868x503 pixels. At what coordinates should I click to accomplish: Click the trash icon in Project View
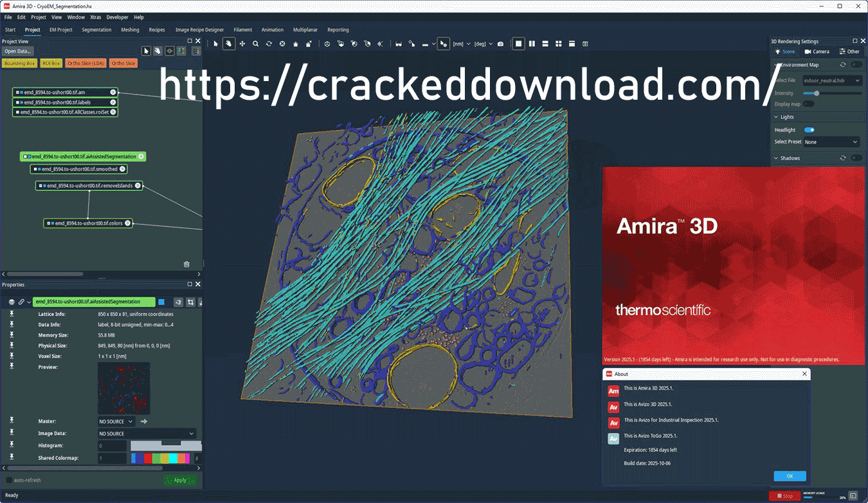click(186, 264)
